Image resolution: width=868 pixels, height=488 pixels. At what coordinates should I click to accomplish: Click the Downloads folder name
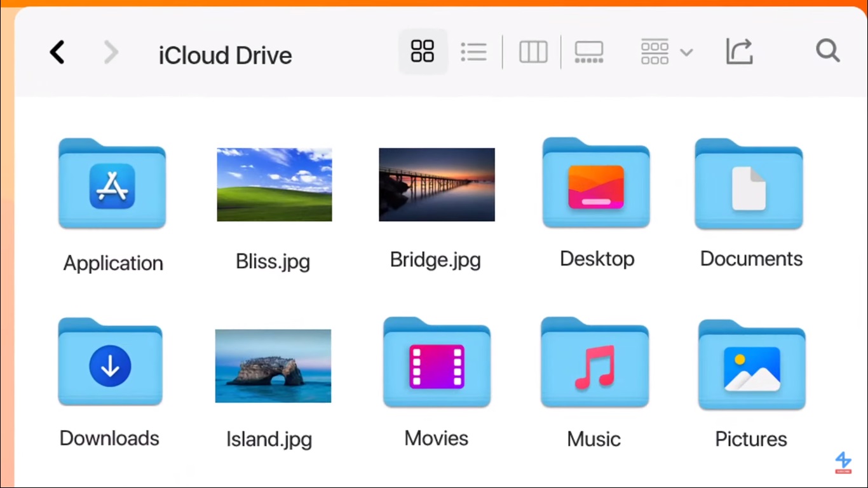(x=109, y=438)
